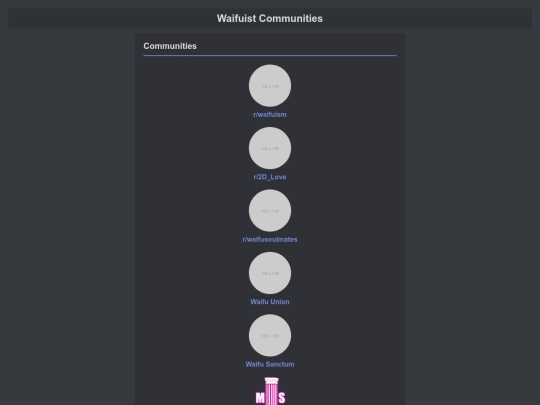Click the pink pillar column shaft
Image resolution: width=540 pixels, height=405 pixels.
[x=271, y=394]
